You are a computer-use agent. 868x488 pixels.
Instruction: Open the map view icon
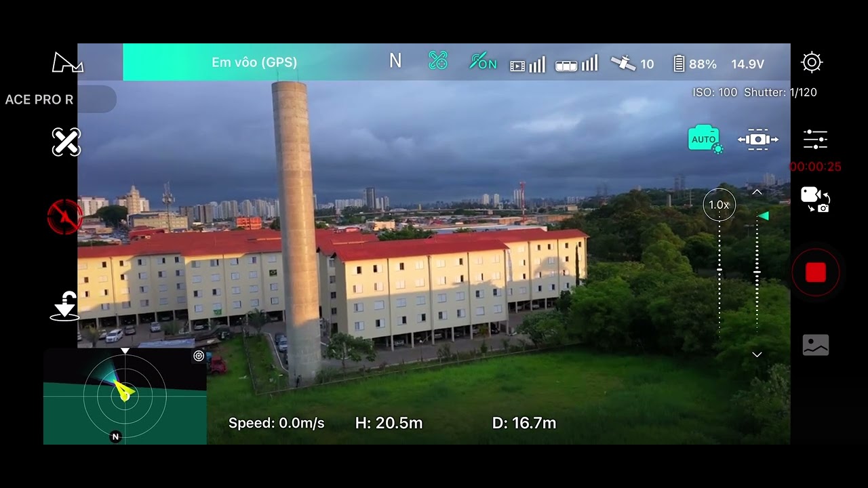67,62
